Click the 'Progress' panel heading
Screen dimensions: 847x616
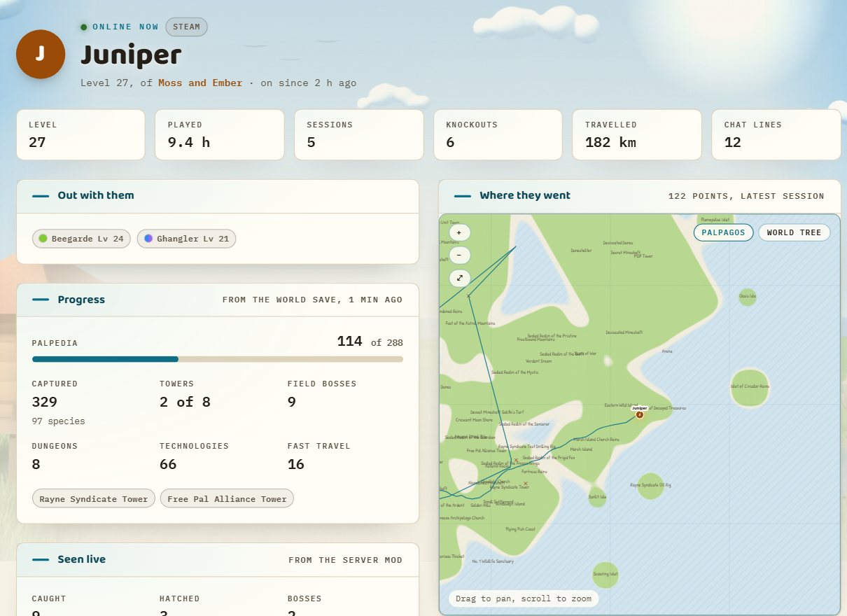tap(81, 300)
